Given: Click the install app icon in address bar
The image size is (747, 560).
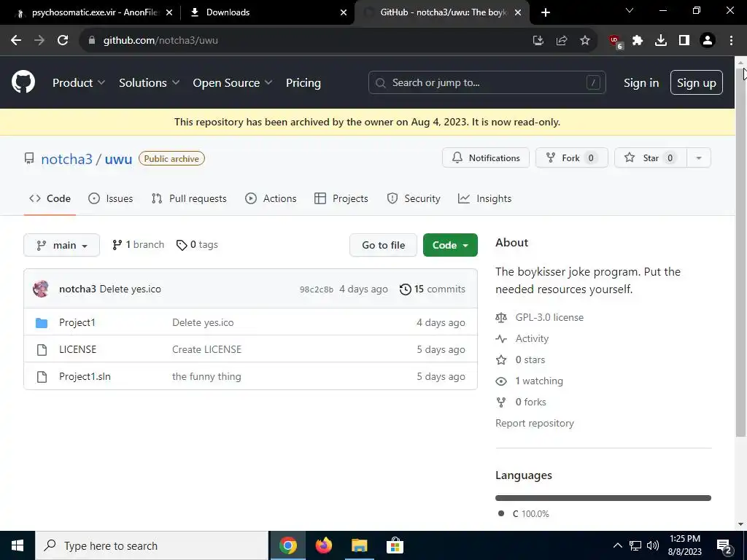Looking at the screenshot, I should (x=538, y=41).
